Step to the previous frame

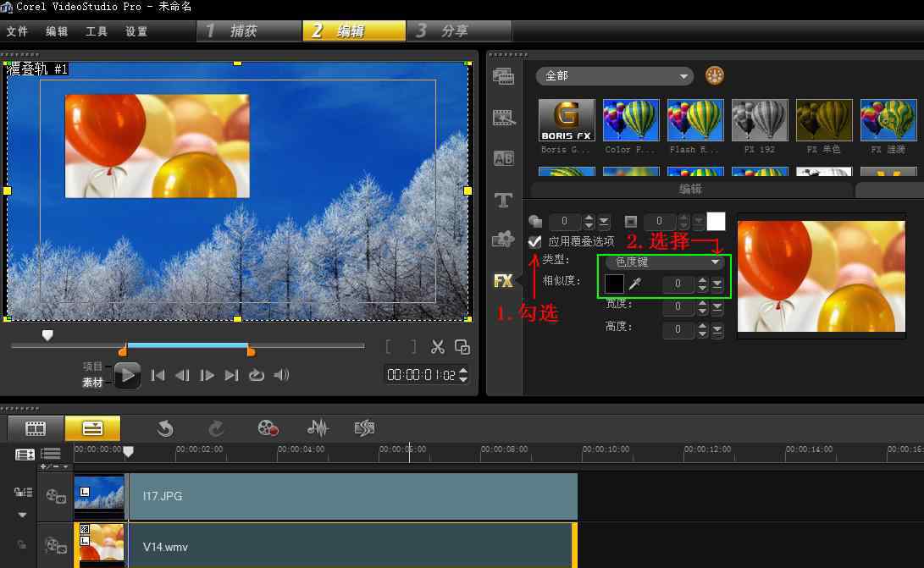pyautogui.click(x=182, y=375)
